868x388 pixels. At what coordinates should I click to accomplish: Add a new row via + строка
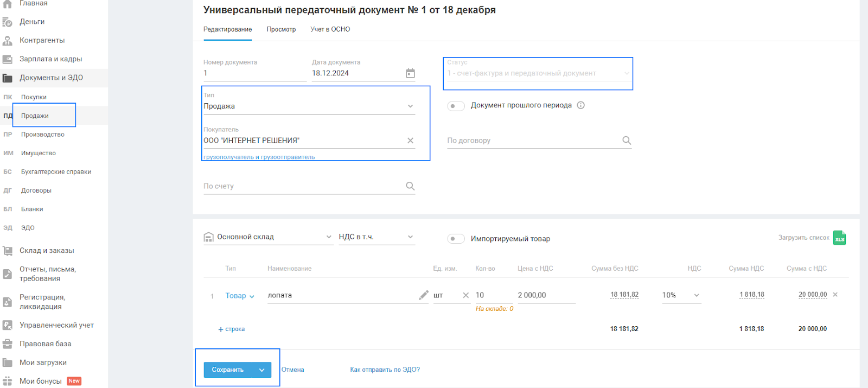pos(232,329)
